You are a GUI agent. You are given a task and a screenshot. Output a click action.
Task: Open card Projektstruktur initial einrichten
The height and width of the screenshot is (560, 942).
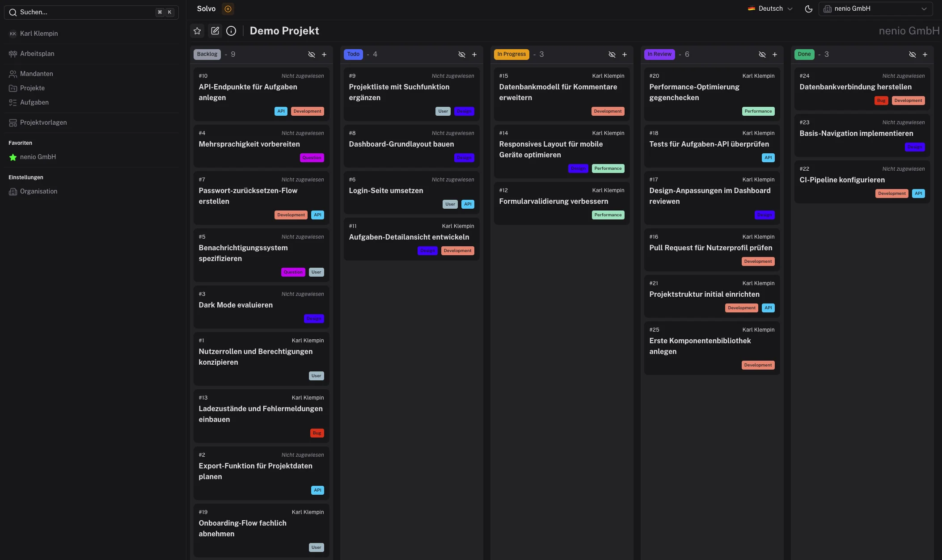click(x=712, y=296)
